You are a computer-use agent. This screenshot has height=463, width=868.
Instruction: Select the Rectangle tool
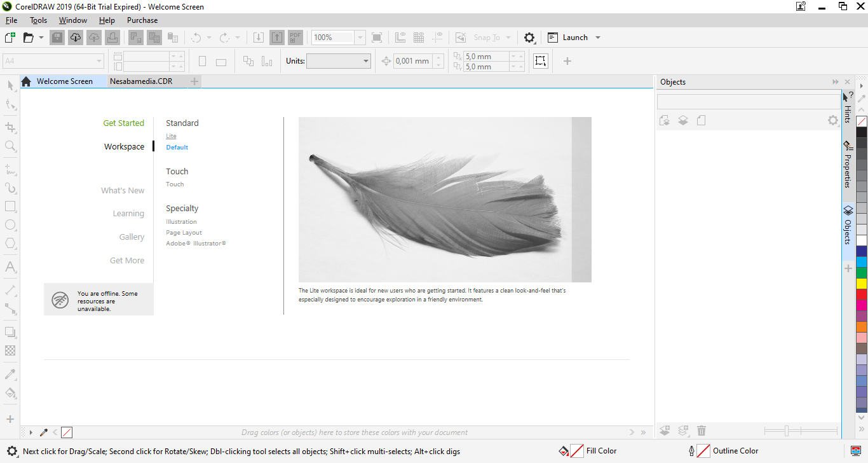(x=10, y=207)
